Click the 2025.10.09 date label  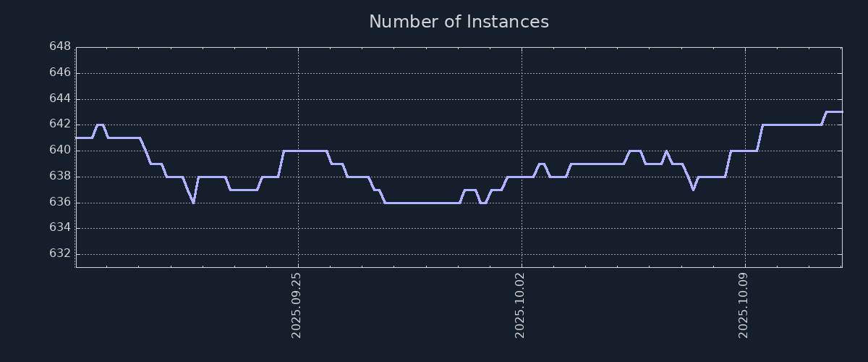tap(744, 305)
